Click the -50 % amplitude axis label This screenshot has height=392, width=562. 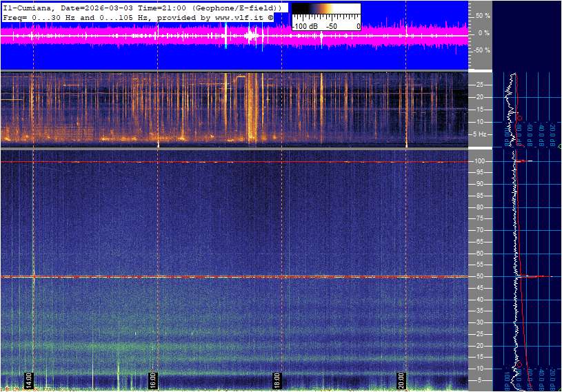coord(481,50)
